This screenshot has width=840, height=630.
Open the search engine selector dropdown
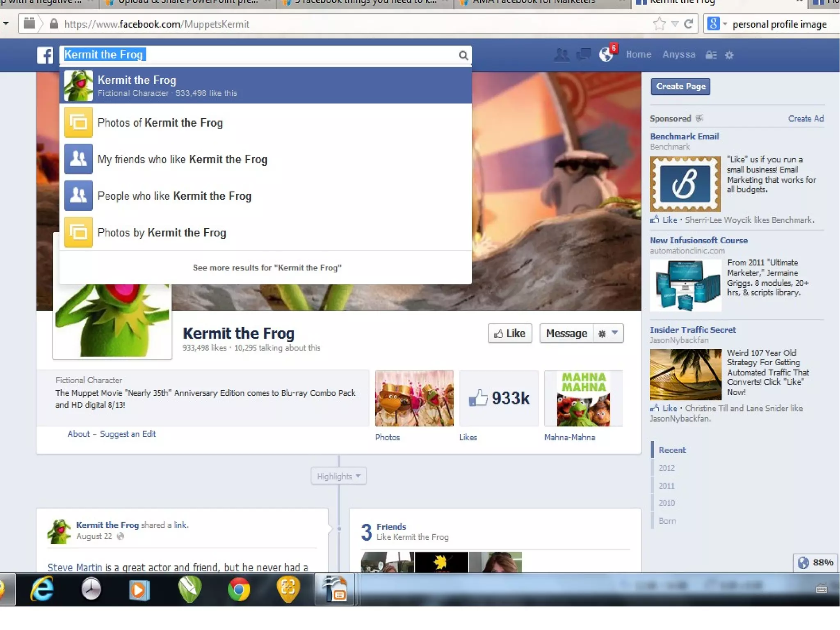pyautogui.click(x=717, y=24)
